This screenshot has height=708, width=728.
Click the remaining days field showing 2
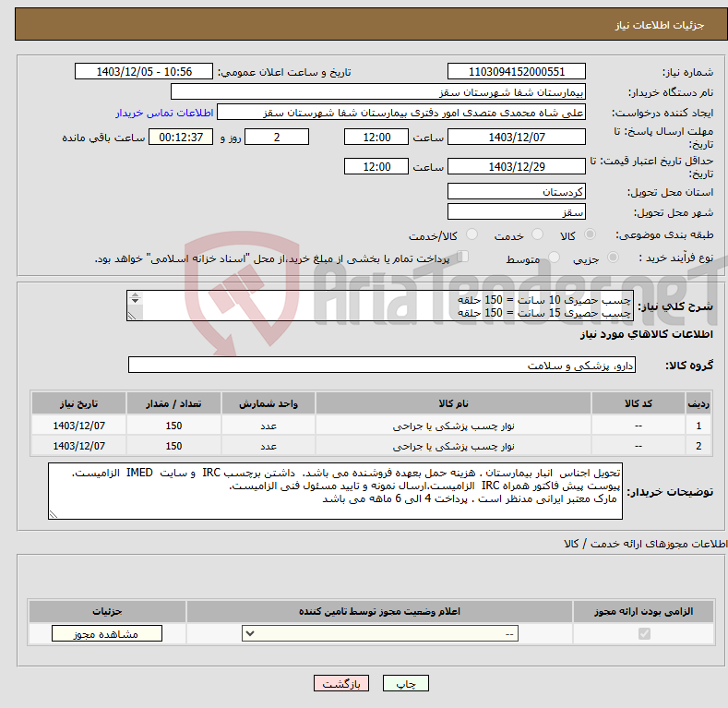click(277, 137)
